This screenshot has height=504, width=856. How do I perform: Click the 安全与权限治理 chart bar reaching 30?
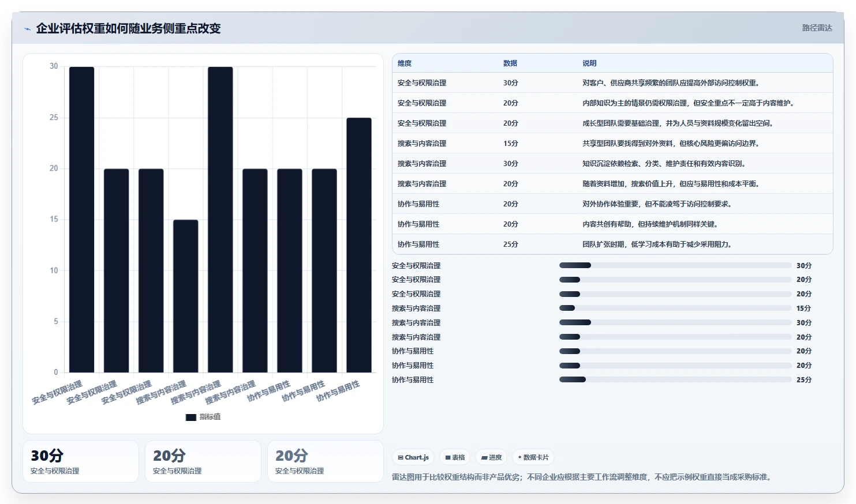coord(82,220)
